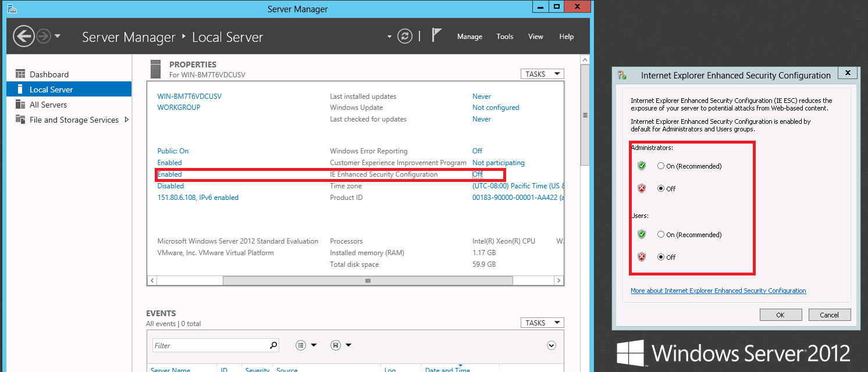Click the All Servers icon
868x372 pixels.
coord(20,105)
